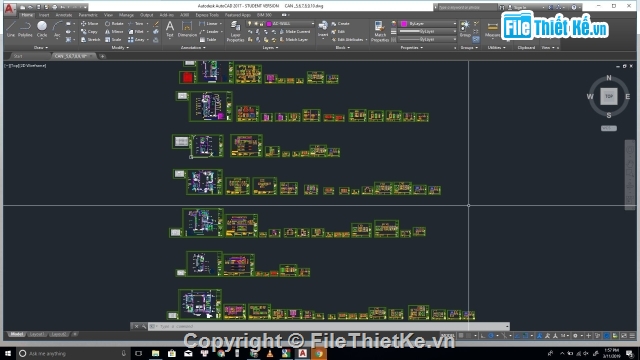Select the Measure utility
Image resolution: width=640 pixels, height=360 pixels.
point(492,29)
